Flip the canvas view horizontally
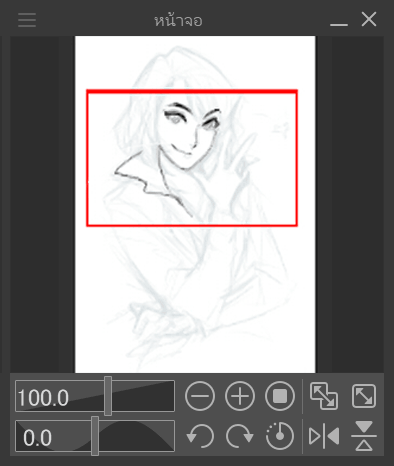Screen dimensions: 394x466 [x=324, y=436]
